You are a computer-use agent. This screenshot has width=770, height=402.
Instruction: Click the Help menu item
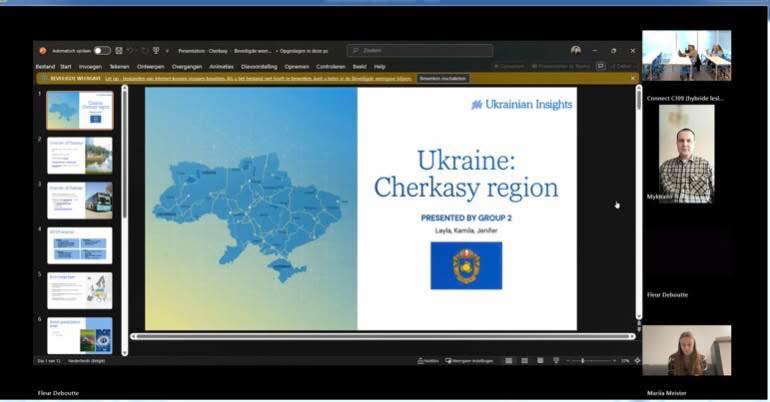pos(380,66)
